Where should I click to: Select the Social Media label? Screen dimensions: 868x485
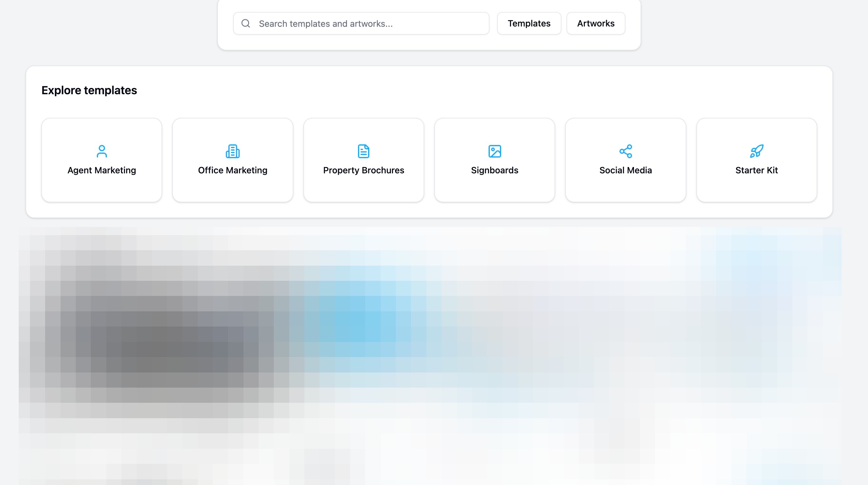(x=626, y=170)
